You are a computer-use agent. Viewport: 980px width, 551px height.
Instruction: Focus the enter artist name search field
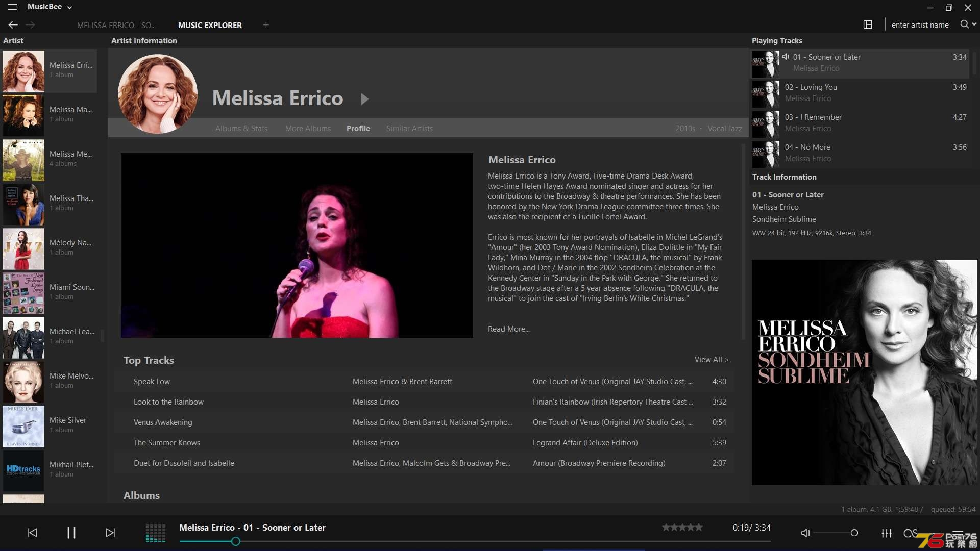(920, 24)
